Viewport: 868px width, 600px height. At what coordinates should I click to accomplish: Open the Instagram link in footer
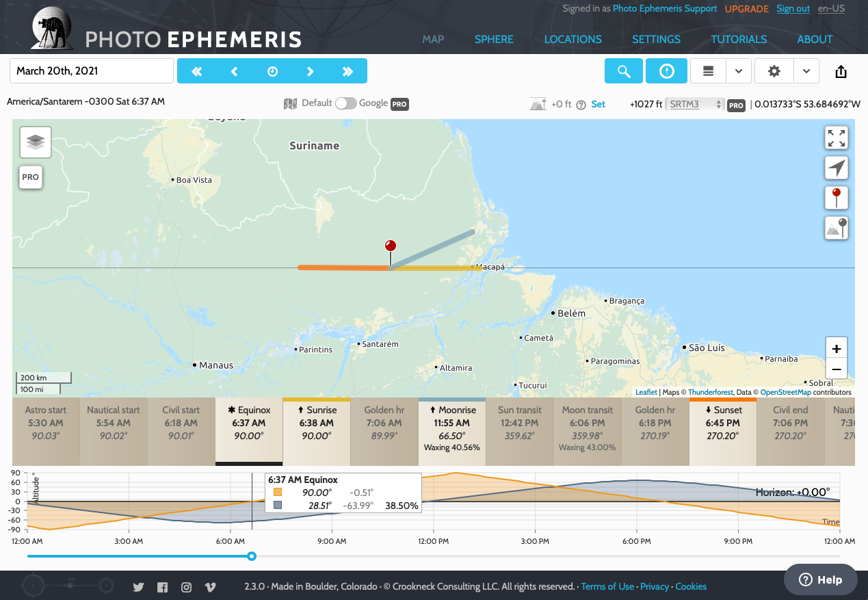pos(186,587)
